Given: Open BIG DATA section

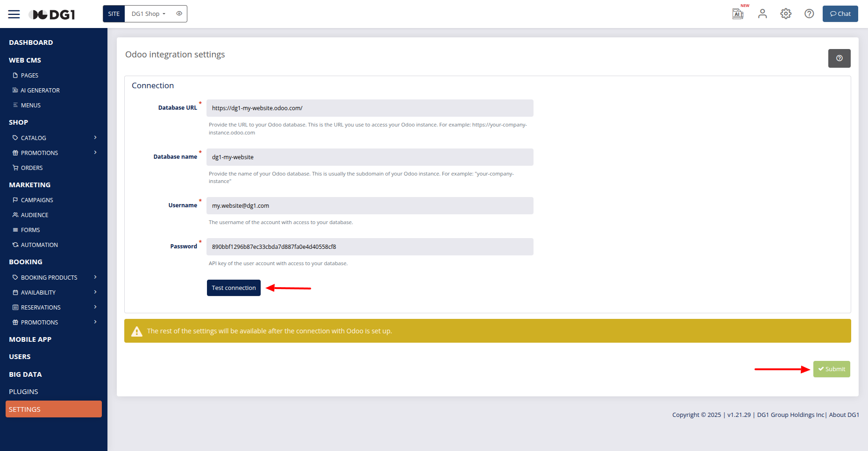Looking at the screenshot, I should click(x=25, y=374).
